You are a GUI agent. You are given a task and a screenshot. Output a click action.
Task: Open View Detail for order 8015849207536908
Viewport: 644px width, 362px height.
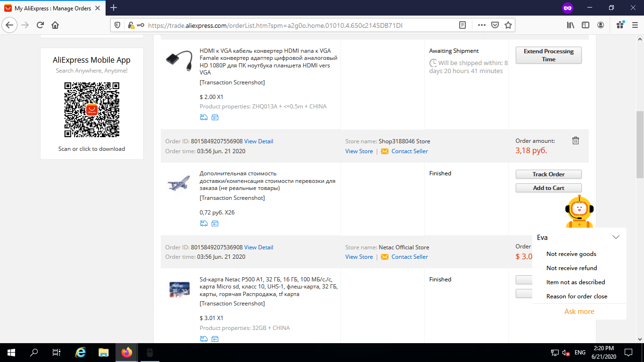(259, 247)
